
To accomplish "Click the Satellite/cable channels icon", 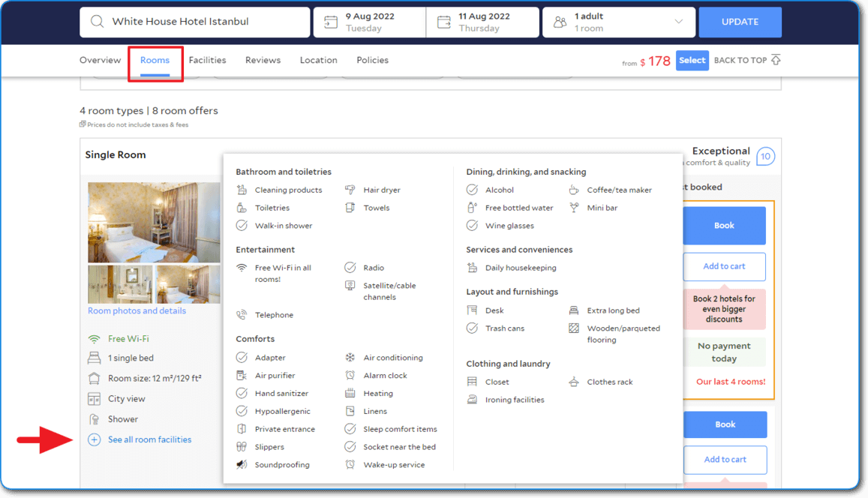I will [350, 286].
